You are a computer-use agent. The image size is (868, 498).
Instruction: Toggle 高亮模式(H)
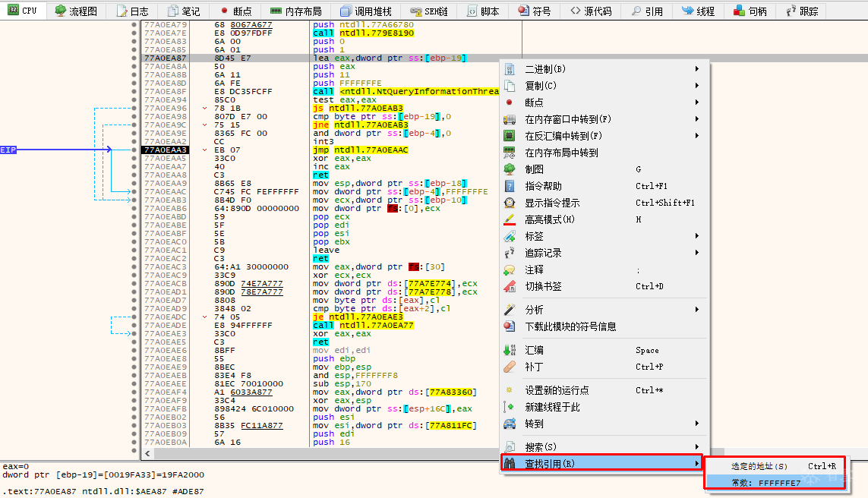click(x=604, y=219)
